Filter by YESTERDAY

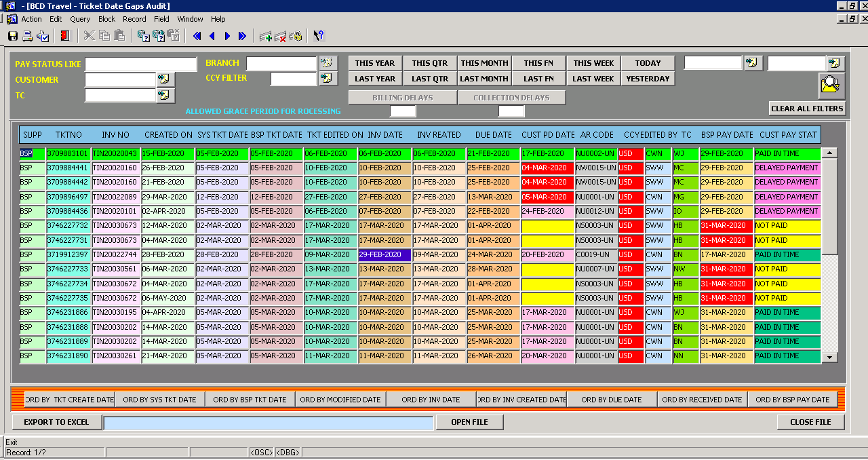pyautogui.click(x=648, y=79)
